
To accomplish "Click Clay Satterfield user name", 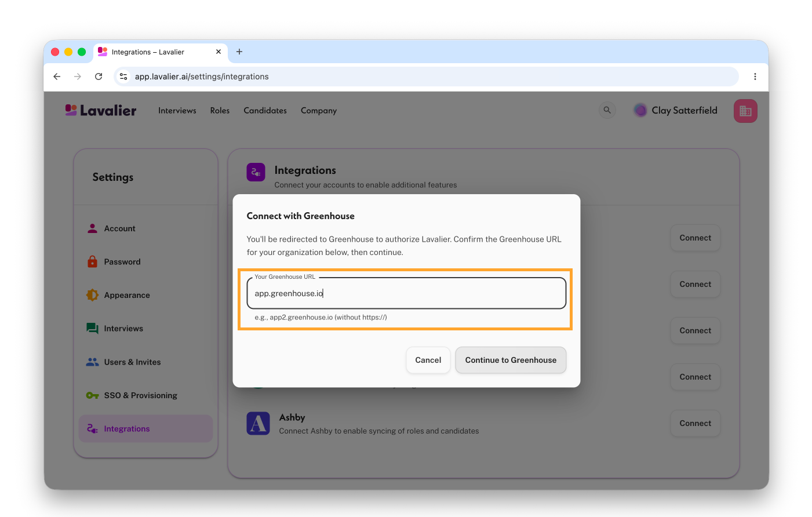I will coord(684,110).
